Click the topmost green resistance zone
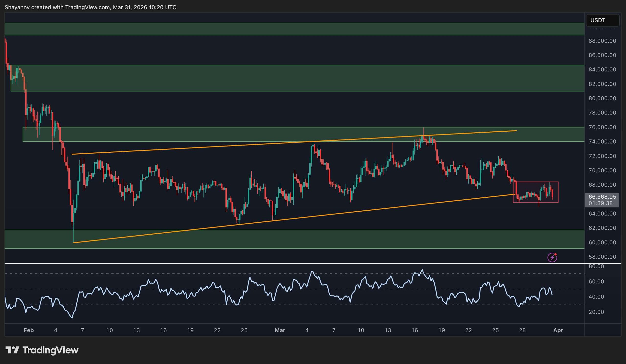 click(293, 29)
